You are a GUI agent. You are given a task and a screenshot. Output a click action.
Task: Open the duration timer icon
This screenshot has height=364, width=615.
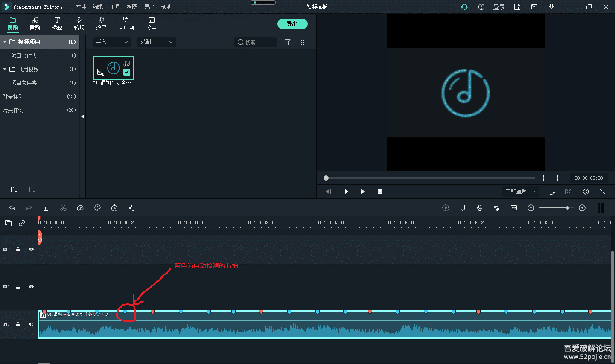click(x=114, y=208)
